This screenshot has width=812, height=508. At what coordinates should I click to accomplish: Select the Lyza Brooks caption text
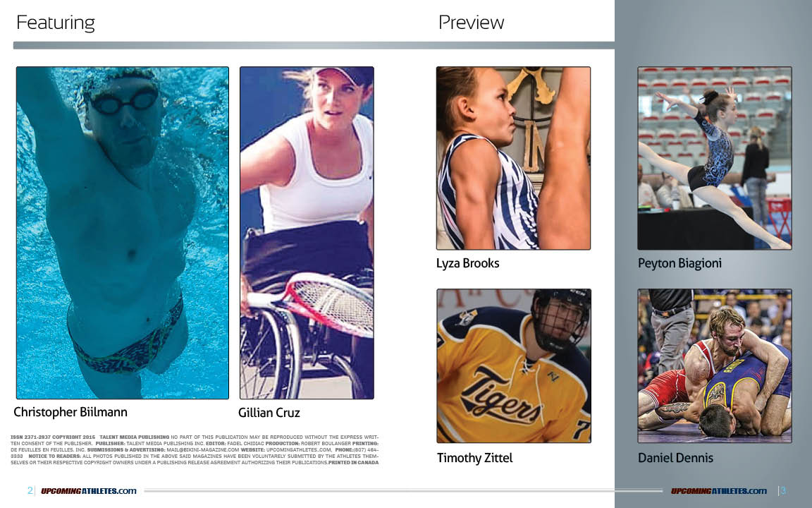(467, 263)
